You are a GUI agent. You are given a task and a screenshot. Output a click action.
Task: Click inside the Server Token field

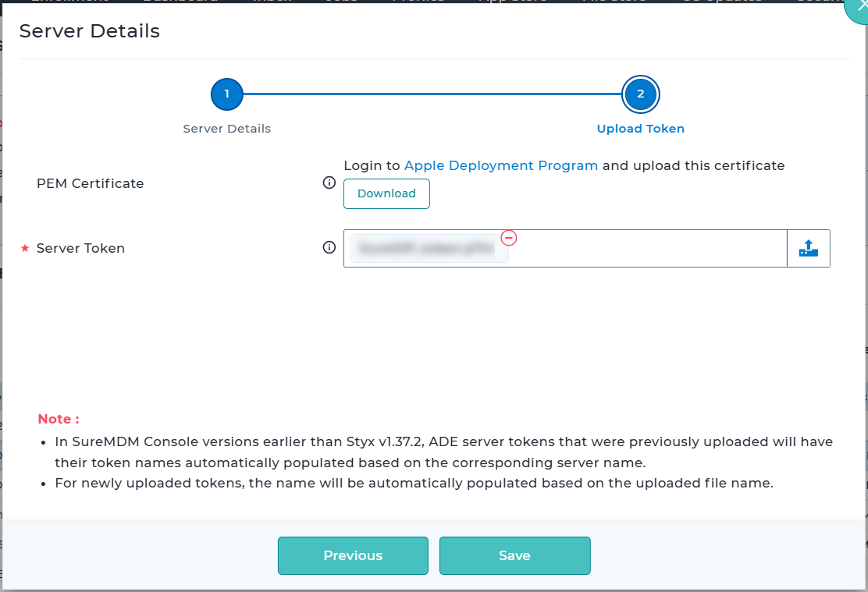click(x=648, y=249)
